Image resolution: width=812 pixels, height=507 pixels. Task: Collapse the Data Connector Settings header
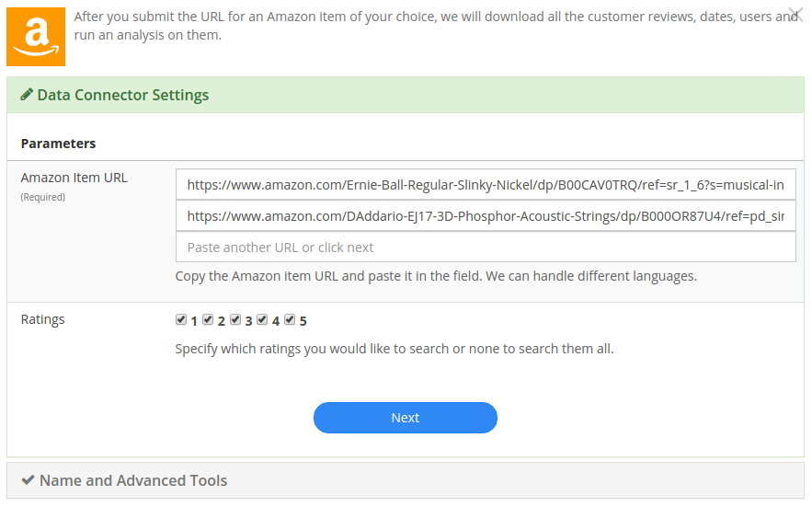click(406, 95)
